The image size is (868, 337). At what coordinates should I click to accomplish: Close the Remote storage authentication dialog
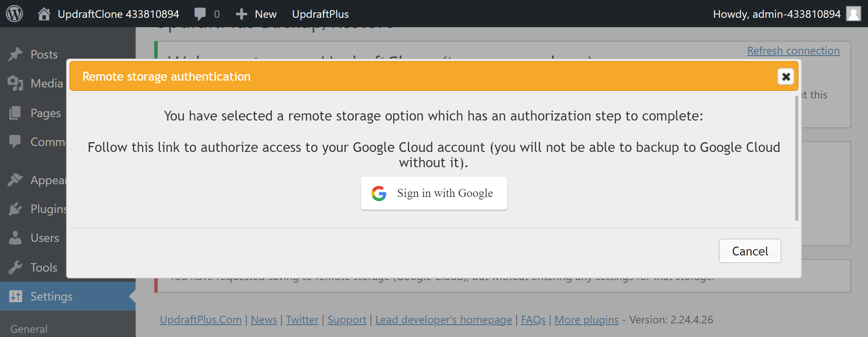(786, 76)
